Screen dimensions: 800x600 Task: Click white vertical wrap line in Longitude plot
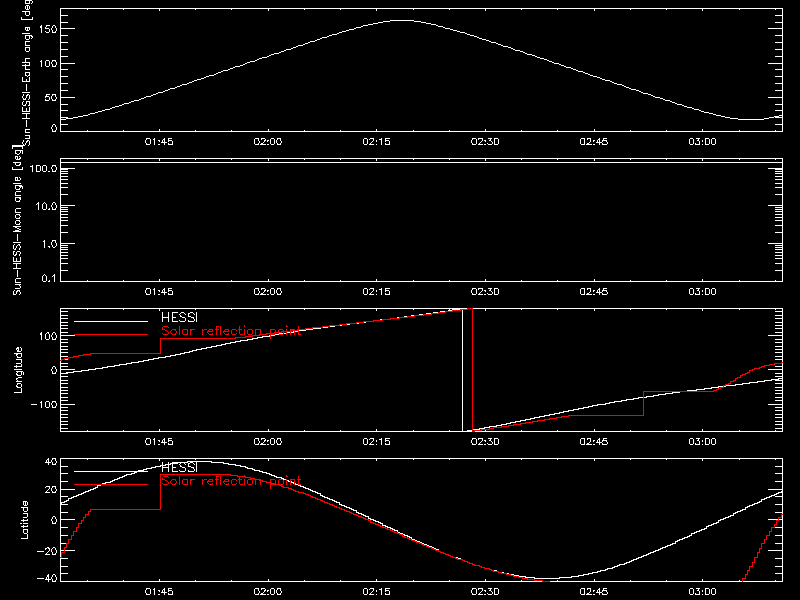tap(463, 370)
